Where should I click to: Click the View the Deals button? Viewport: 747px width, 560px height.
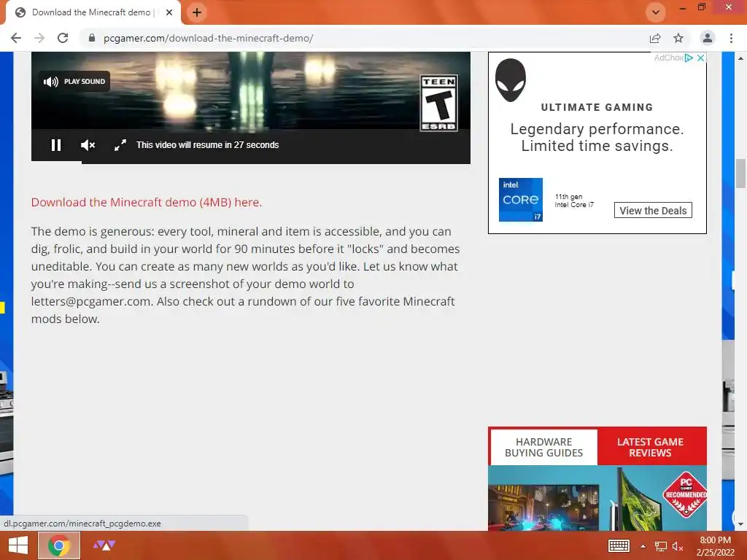click(653, 211)
